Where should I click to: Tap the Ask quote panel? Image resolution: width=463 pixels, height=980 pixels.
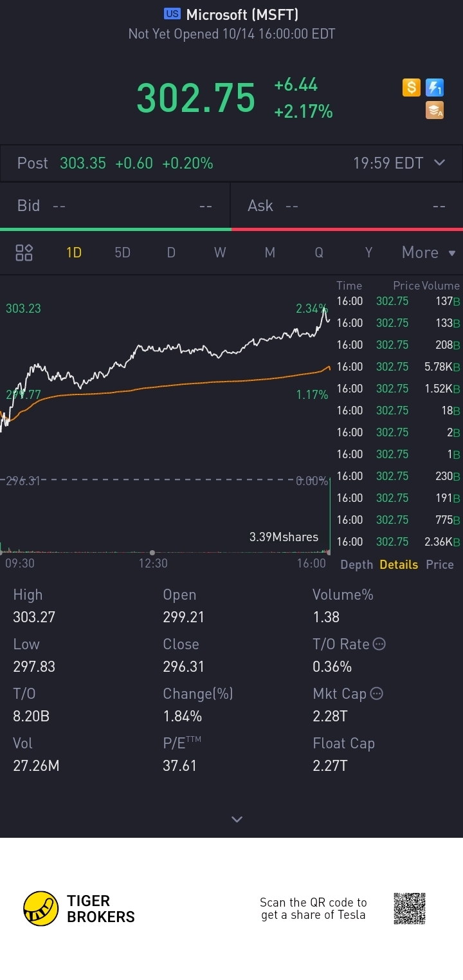(347, 206)
